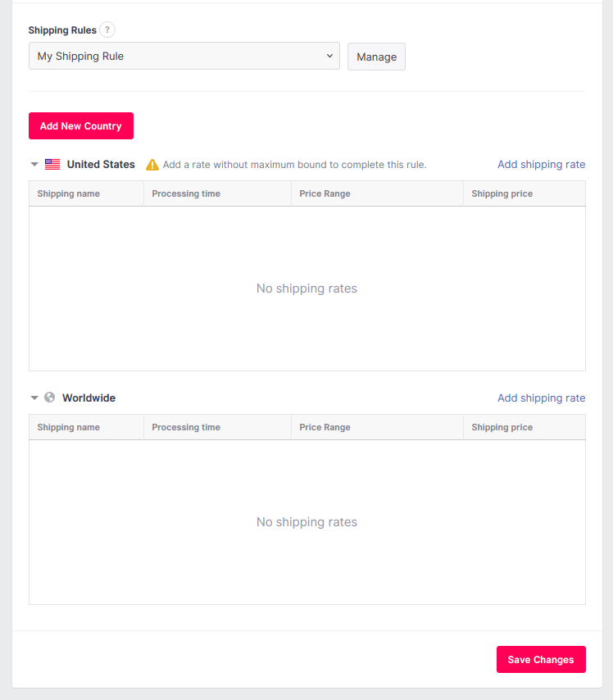Click the Add New Country button

tap(81, 126)
